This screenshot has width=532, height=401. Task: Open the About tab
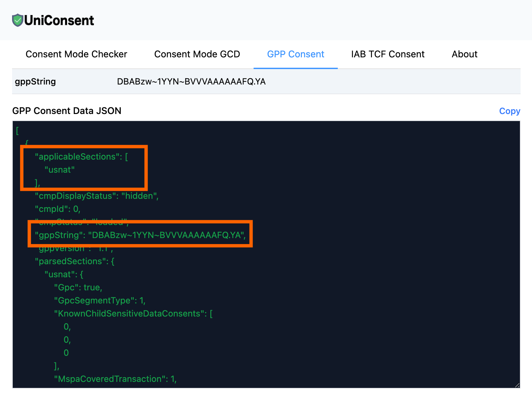[464, 54]
